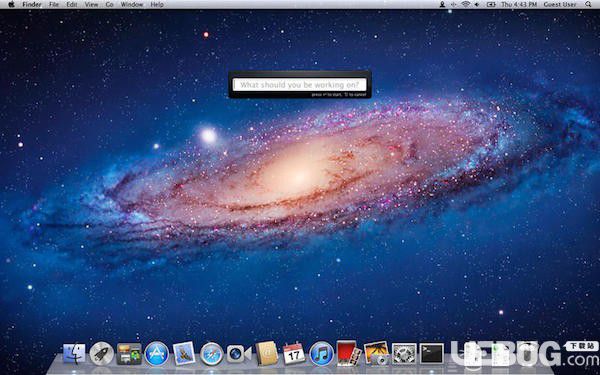The width and height of the screenshot is (600, 375).
Task: Launch the App Store from Dock
Action: [x=157, y=354]
